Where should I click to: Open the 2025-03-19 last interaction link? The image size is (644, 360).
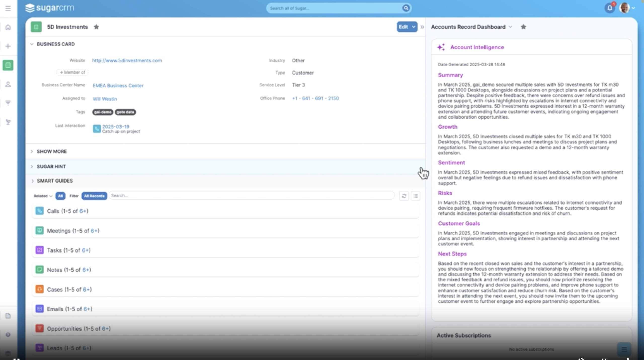click(116, 127)
